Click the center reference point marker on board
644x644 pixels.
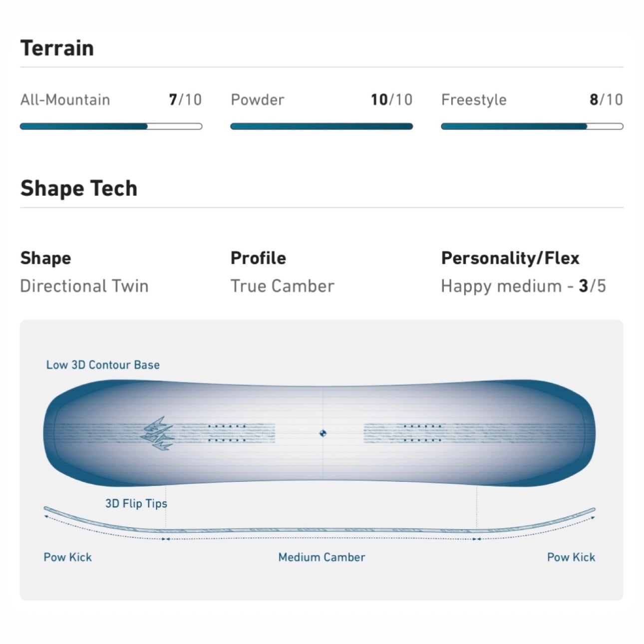pyautogui.click(x=323, y=433)
